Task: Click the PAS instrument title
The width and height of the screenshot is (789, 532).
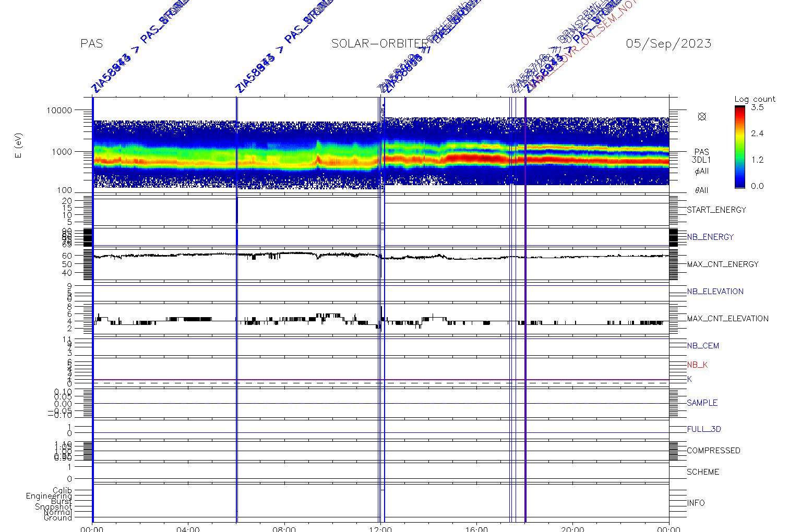Action: click(91, 44)
